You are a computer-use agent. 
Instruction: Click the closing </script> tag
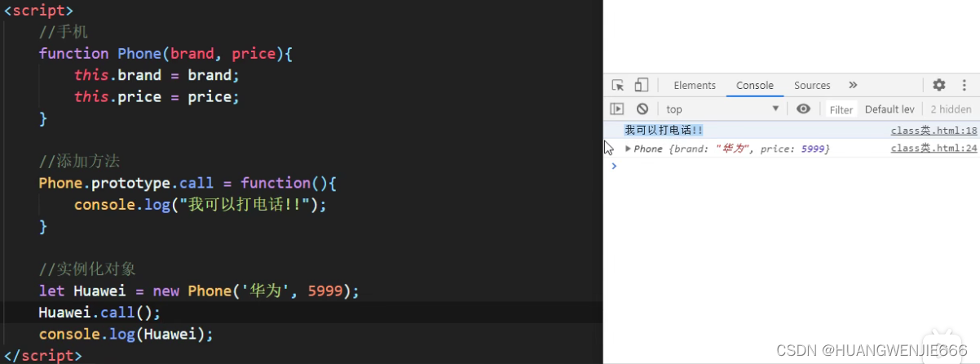click(42, 356)
